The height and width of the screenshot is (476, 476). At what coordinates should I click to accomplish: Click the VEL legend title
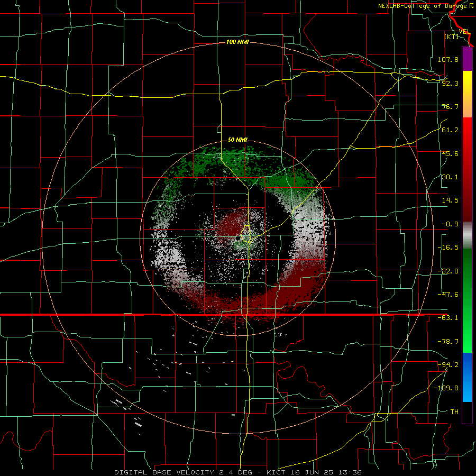tap(464, 32)
